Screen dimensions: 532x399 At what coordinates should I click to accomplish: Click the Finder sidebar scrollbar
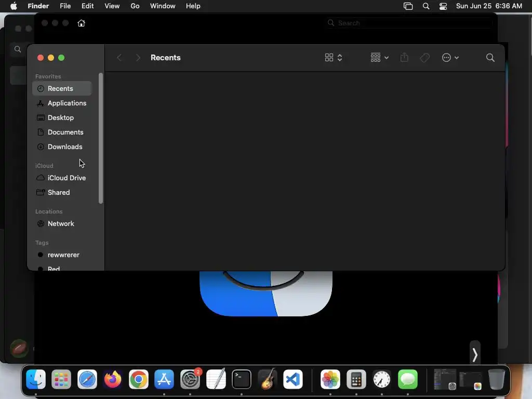click(101, 138)
